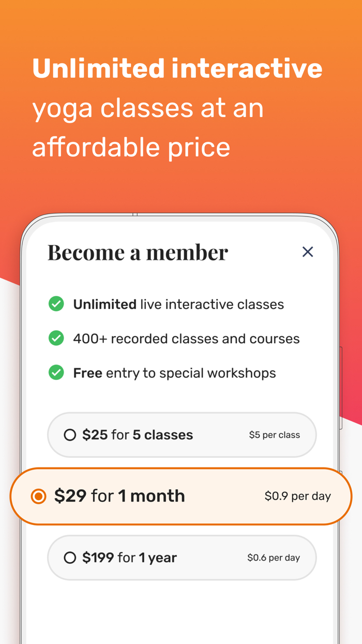Click the "affordable price" headline line
This screenshot has width=362, height=644.
[x=131, y=147]
